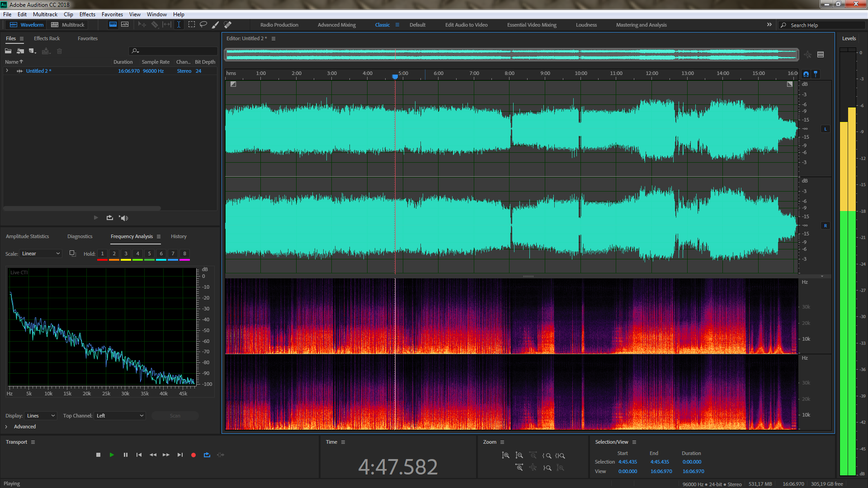Show the spectral frequency display
Image resolution: width=868 pixels, height=488 pixels.
pos(113,25)
